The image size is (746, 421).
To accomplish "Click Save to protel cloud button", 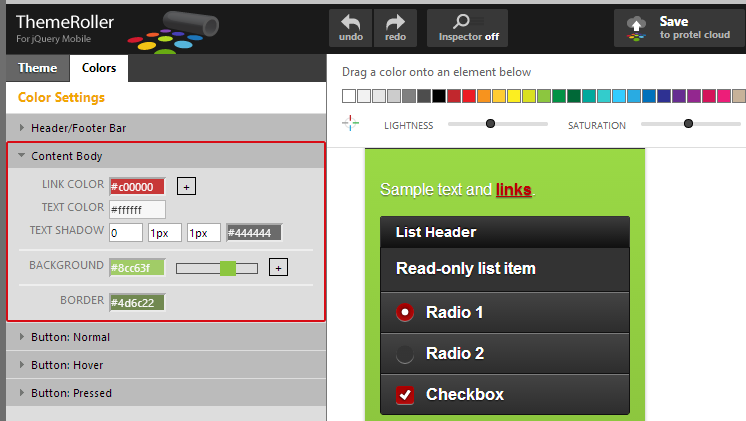I will (679, 28).
